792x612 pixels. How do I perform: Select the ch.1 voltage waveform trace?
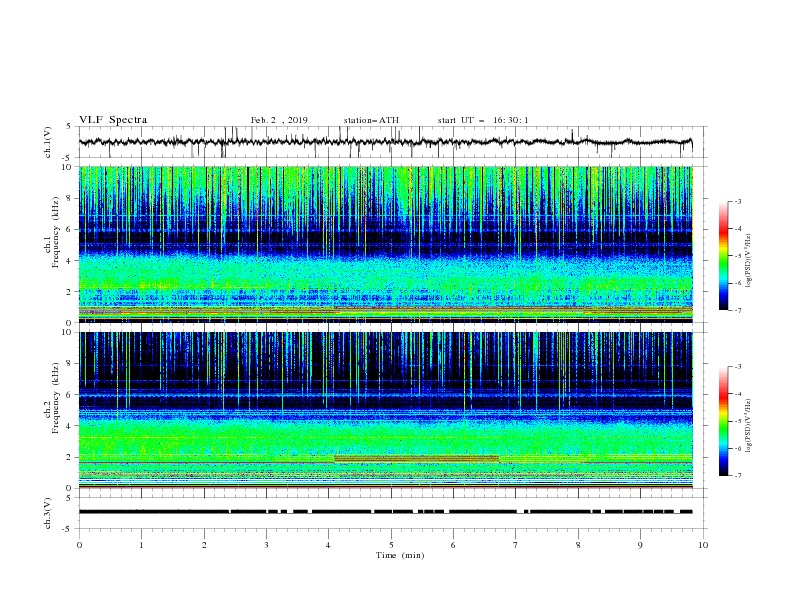pos(386,142)
